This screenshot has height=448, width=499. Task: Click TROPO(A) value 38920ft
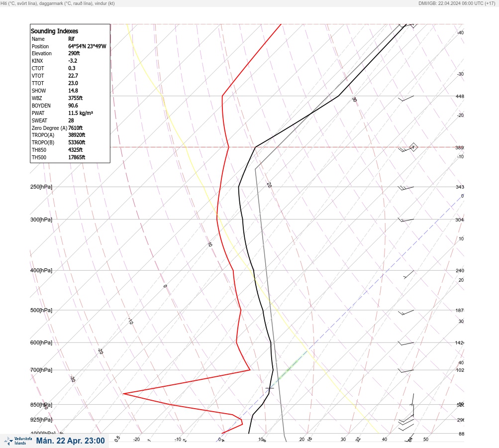click(x=77, y=135)
